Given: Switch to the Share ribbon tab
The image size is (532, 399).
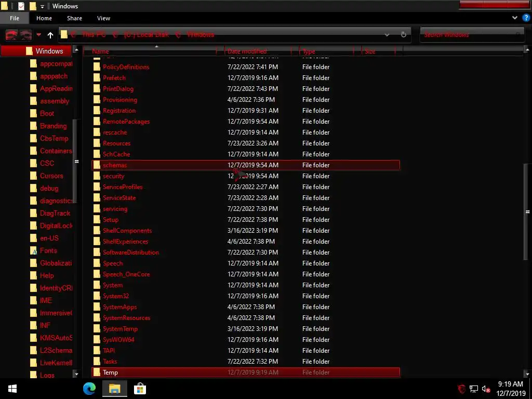Looking at the screenshot, I should tap(74, 18).
